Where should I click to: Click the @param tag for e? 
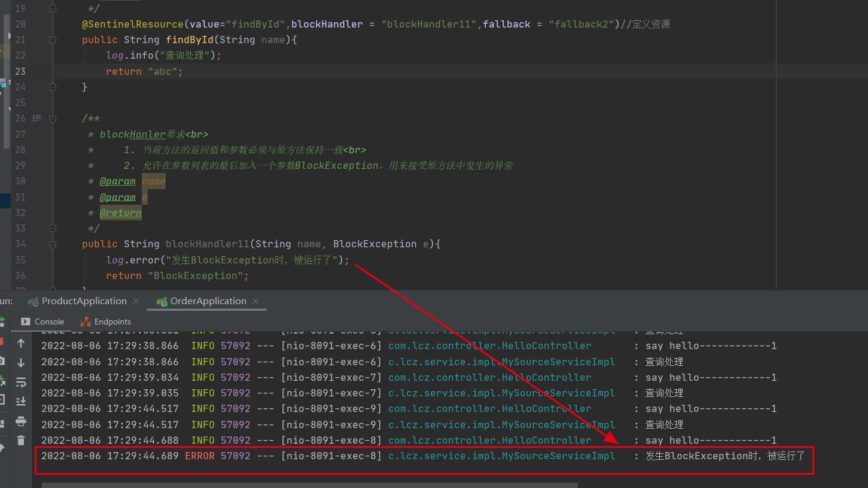[117, 197]
